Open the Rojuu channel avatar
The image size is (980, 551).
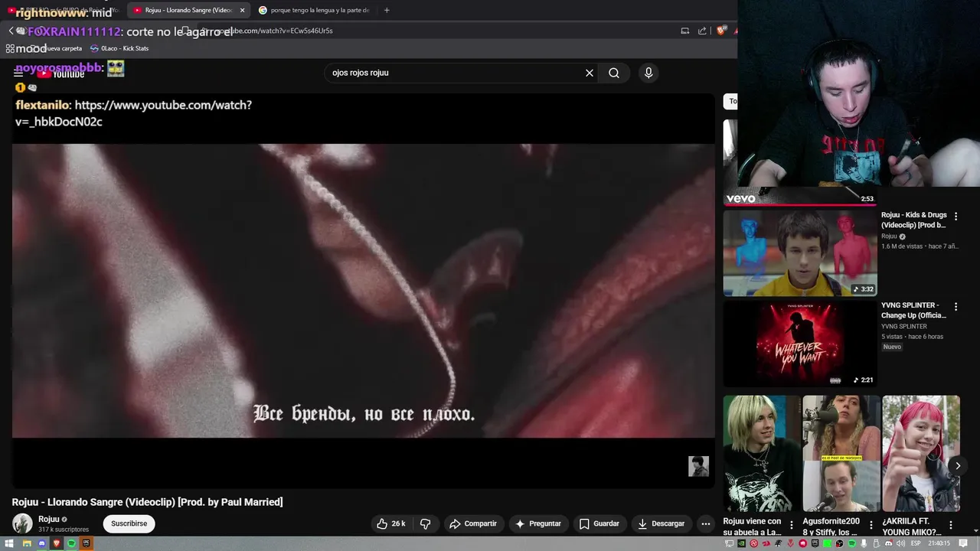[22, 523]
